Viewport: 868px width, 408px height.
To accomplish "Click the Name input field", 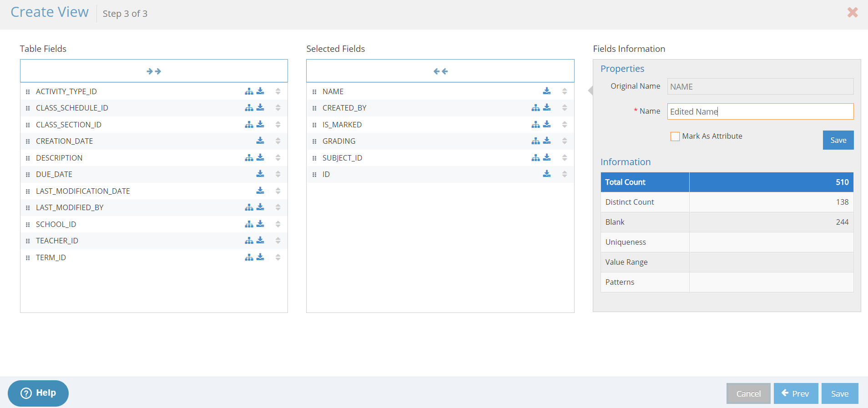I will 760,111.
